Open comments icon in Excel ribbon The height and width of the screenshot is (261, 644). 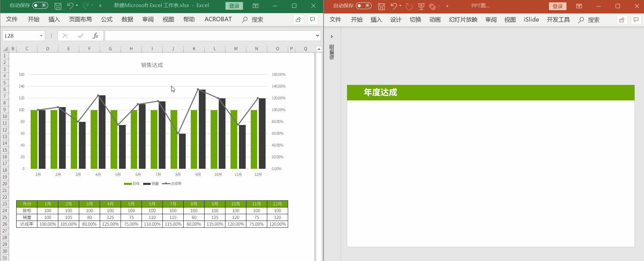pos(313,20)
